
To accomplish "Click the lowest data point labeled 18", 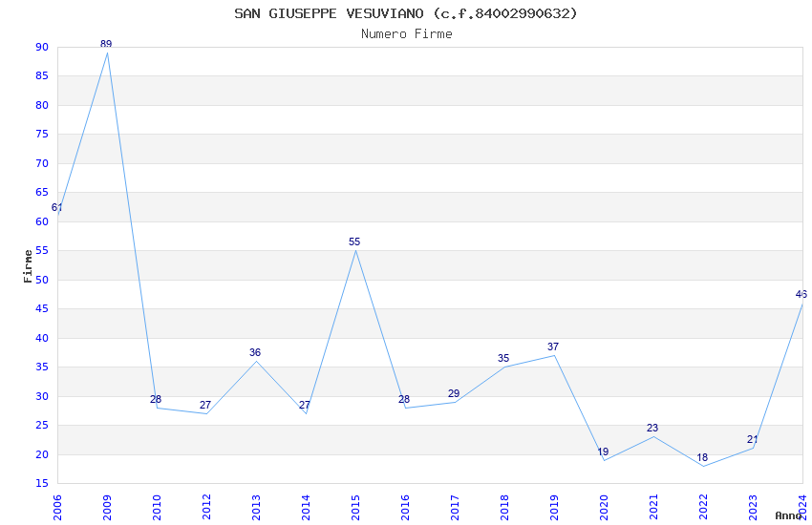I will pos(703,466).
